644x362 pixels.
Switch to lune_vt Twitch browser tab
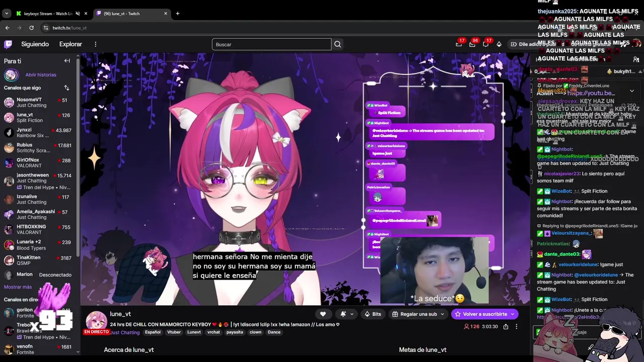(132, 14)
